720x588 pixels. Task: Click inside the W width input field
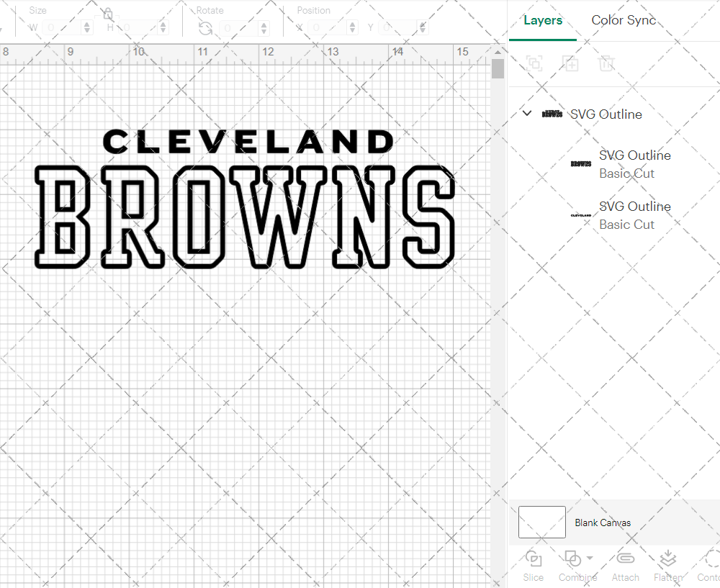pos(63,27)
